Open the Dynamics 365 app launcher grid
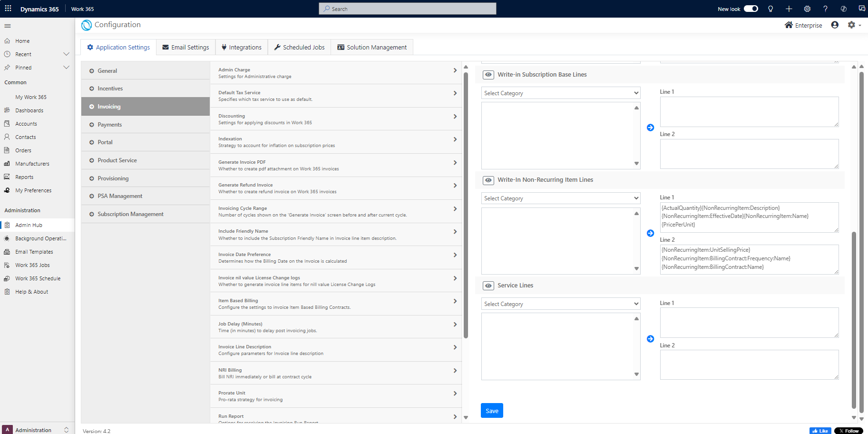Screen dimensions: 868x434 click(x=8, y=9)
